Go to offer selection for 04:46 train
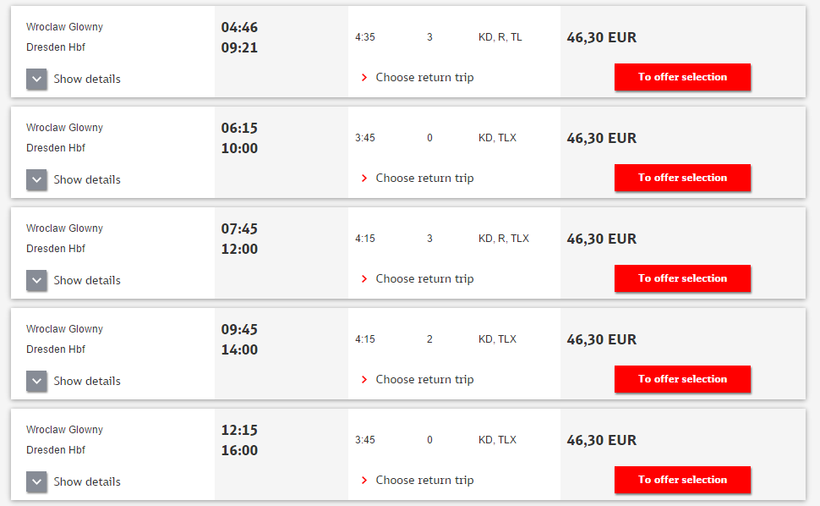Screen dimensions: 820x506 [x=682, y=77]
